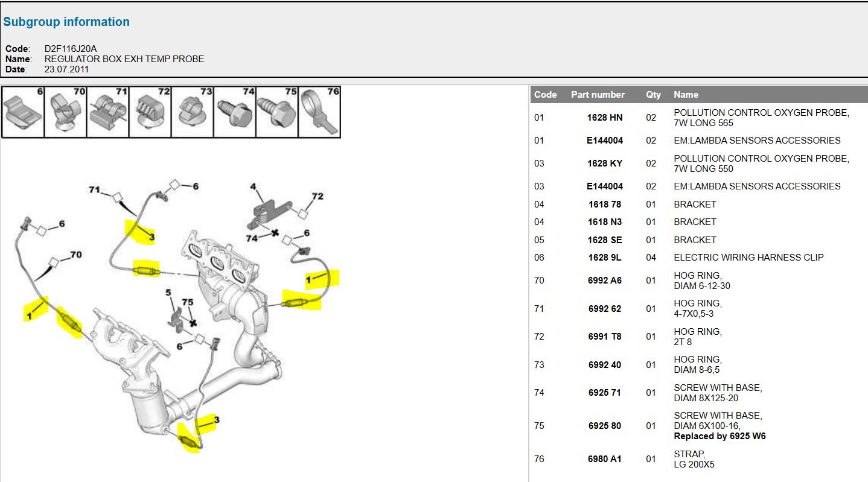Click 'ELECTRIC WIRING HARNESS CLIP' name
This screenshot has height=482, width=868.
748,258
